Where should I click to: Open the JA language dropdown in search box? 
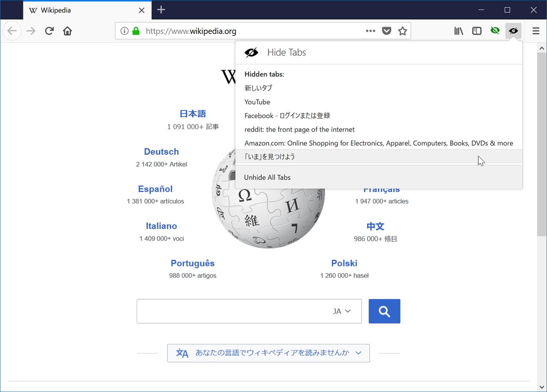click(341, 311)
